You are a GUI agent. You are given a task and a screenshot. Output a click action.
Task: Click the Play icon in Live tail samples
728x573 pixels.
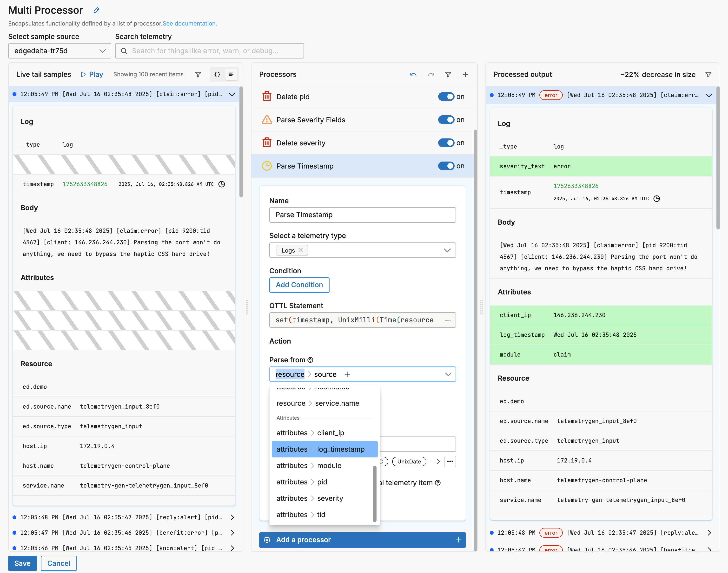point(84,74)
